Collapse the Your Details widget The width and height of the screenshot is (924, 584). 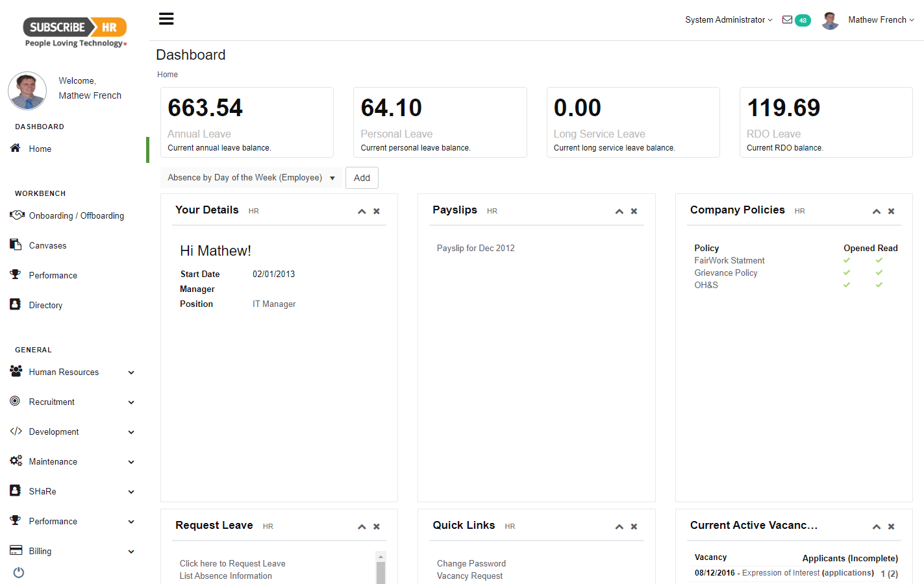pyautogui.click(x=362, y=211)
